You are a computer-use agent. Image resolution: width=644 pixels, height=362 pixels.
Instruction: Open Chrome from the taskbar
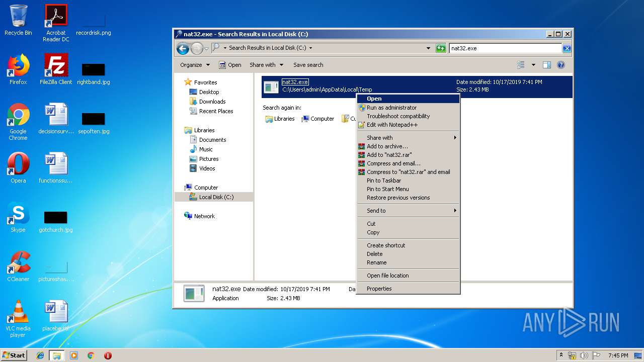point(91,355)
